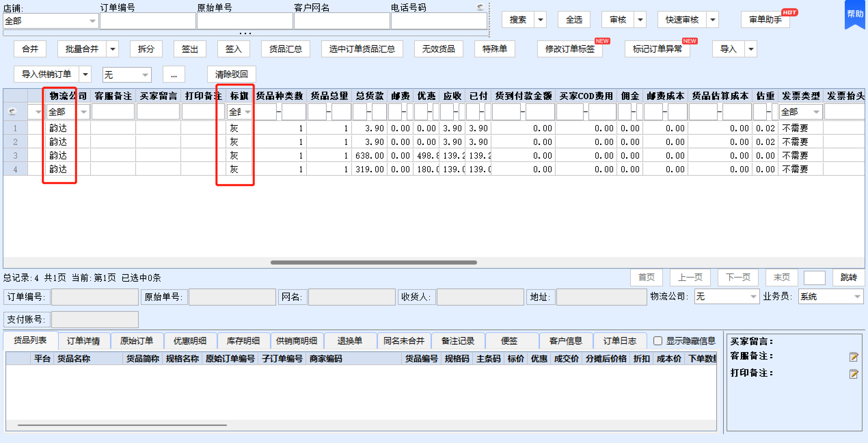This screenshot has height=443, width=868.
Task: Enable the 显示隐藏信息 checkbox
Action: (657, 341)
